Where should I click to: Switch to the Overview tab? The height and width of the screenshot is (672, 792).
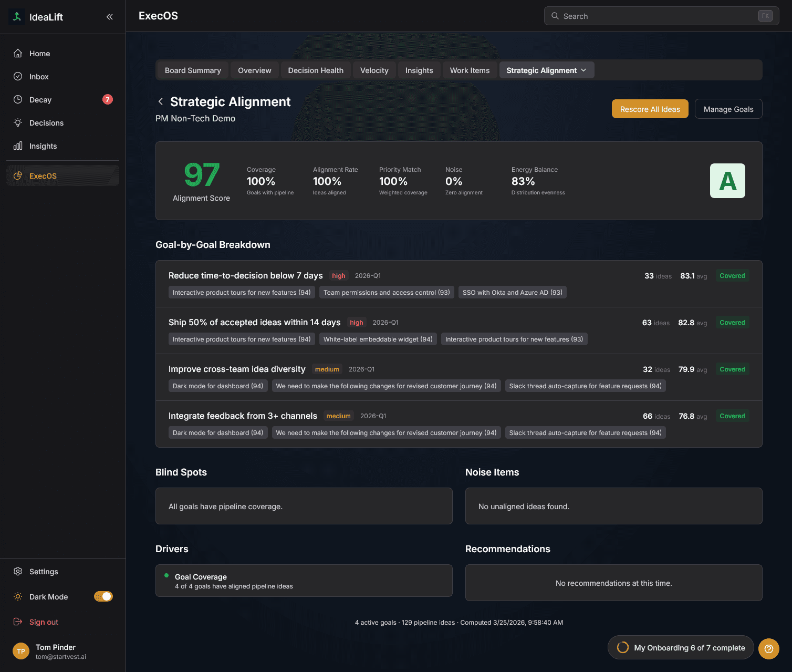click(255, 70)
